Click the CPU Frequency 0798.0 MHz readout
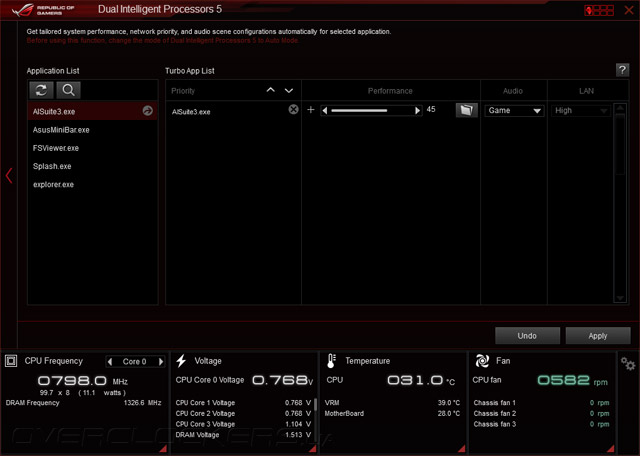Viewport: 640px width, 456px height. pos(83,381)
